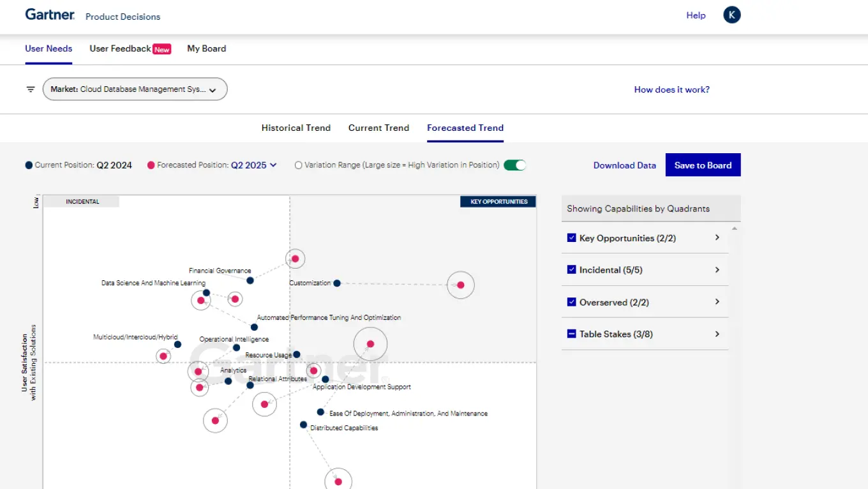The image size is (868, 489).
Task: Open the How does it work? link
Action: [x=671, y=89]
